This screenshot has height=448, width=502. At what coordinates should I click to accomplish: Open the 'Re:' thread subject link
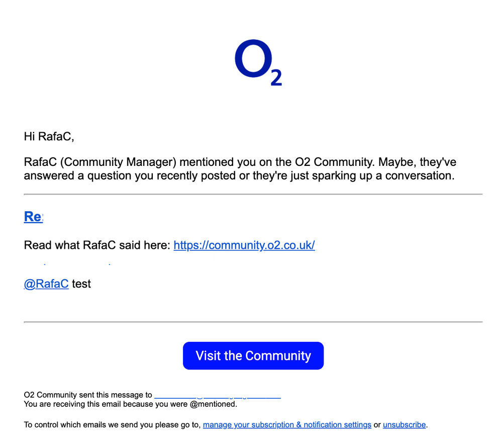coord(34,217)
